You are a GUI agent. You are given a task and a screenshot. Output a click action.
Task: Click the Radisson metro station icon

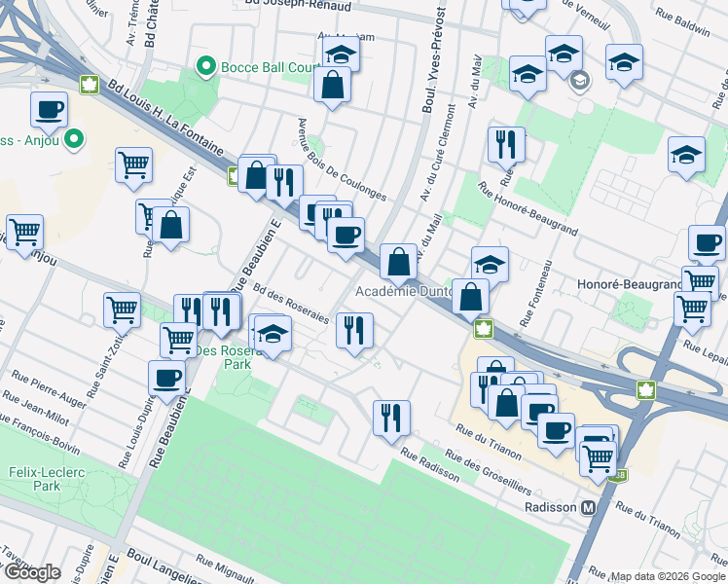point(589,508)
